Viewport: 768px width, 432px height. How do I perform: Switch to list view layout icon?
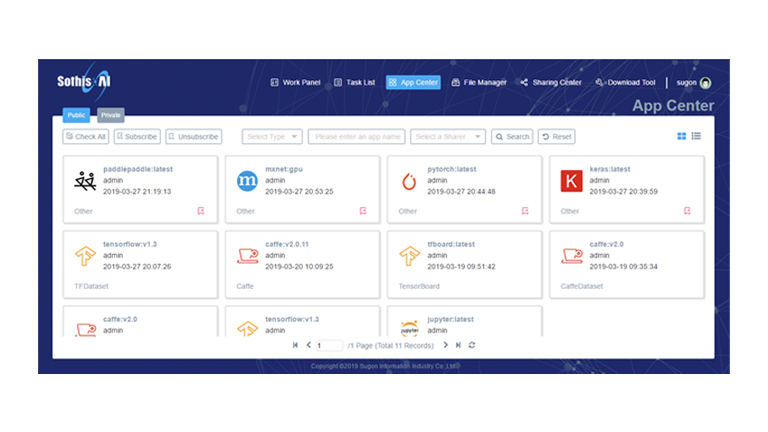pos(696,136)
